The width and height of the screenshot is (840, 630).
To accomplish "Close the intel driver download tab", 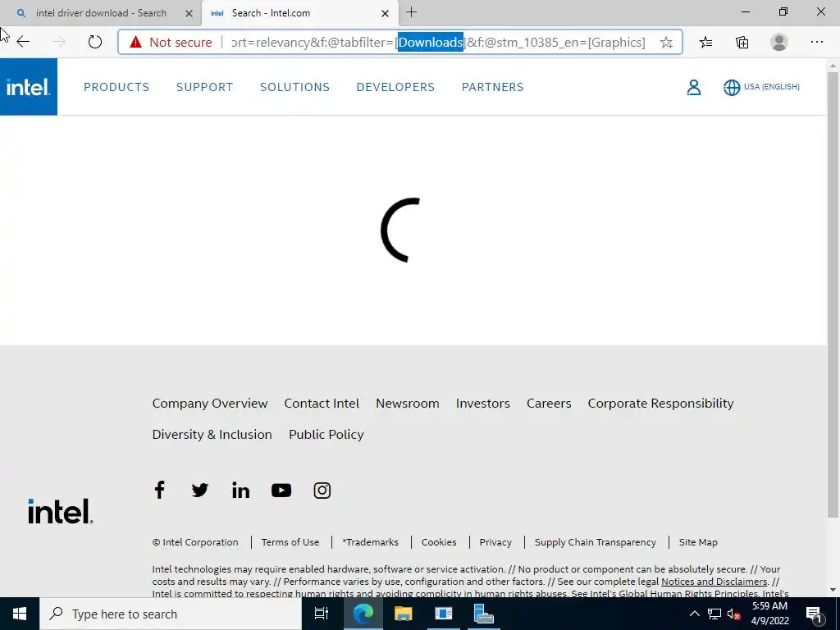I will (x=189, y=13).
